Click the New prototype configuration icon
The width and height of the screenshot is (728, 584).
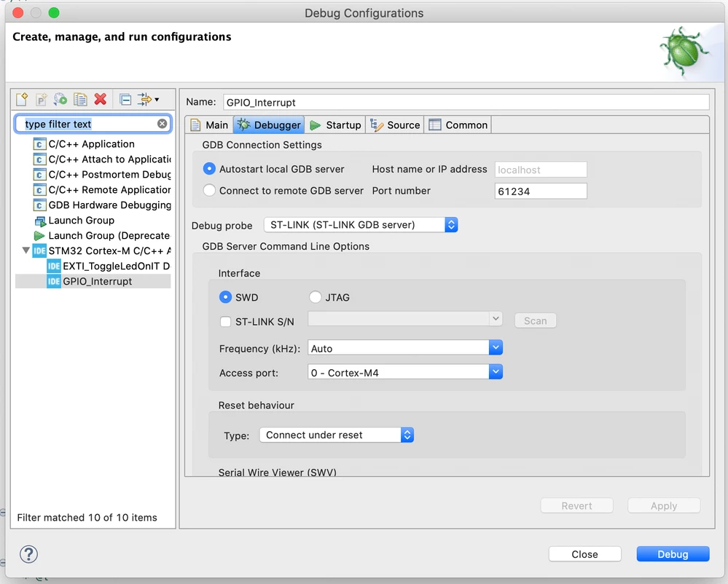[42, 99]
